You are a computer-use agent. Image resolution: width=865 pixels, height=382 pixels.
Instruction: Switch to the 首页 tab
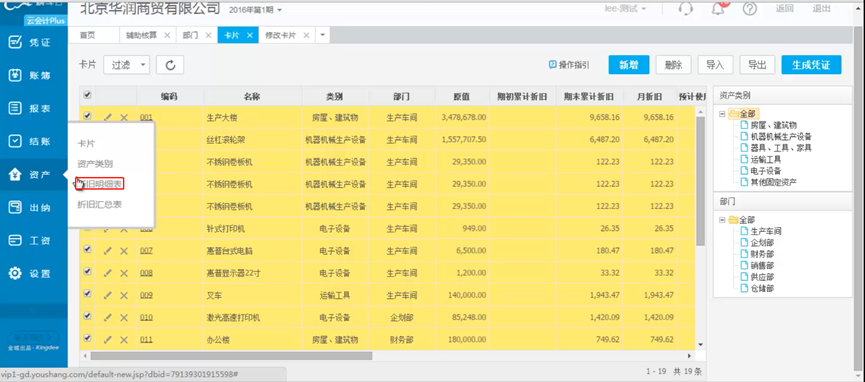[88, 35]
